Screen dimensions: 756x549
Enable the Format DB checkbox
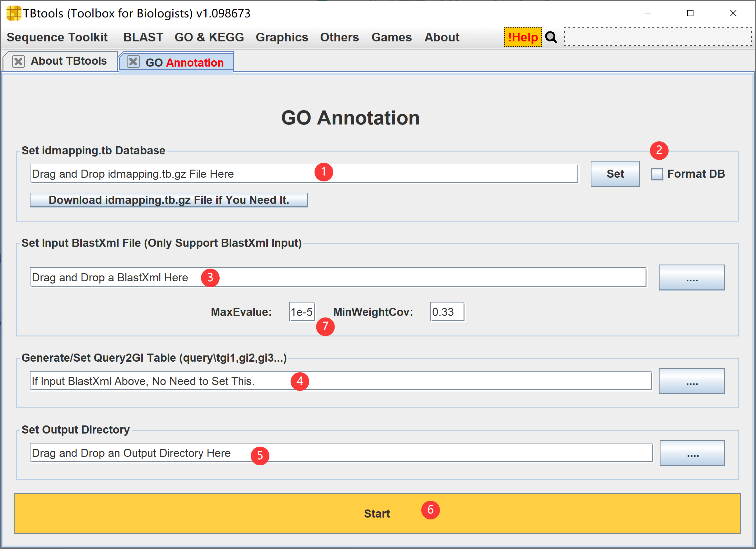point(657,174)
